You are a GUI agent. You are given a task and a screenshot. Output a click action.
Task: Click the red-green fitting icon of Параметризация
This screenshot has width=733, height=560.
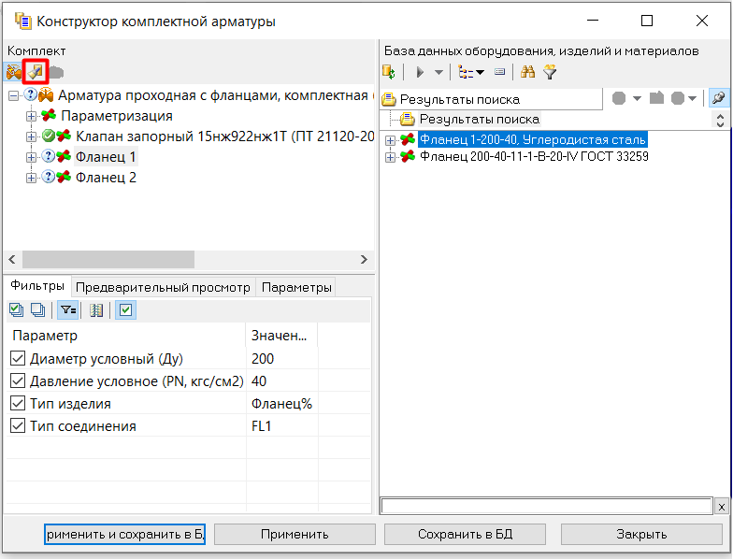pyautogui.click(x=49, y=115)
